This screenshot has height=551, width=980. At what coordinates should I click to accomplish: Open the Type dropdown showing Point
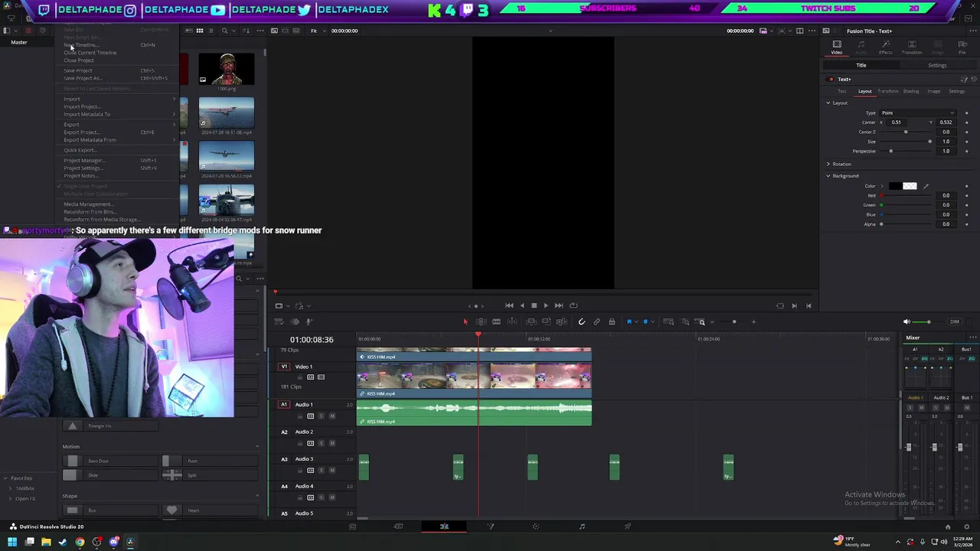[x=918, y=112]
